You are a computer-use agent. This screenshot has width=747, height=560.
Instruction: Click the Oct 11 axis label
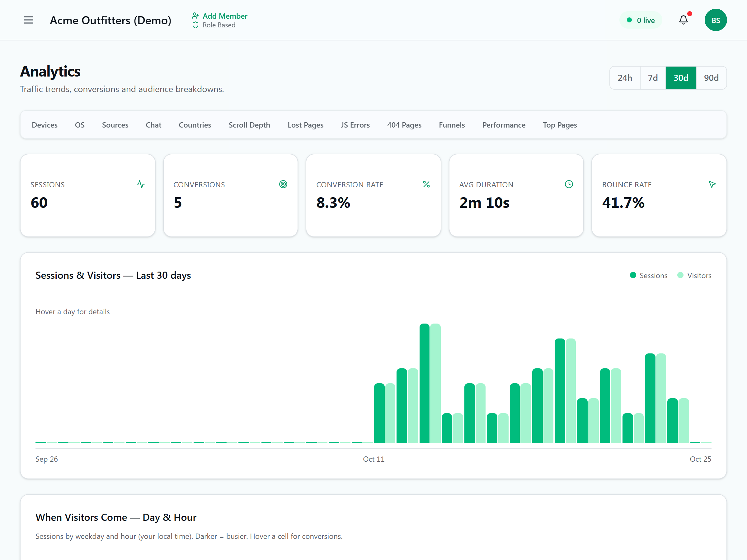pyautogui.click(x=374, y=459)
